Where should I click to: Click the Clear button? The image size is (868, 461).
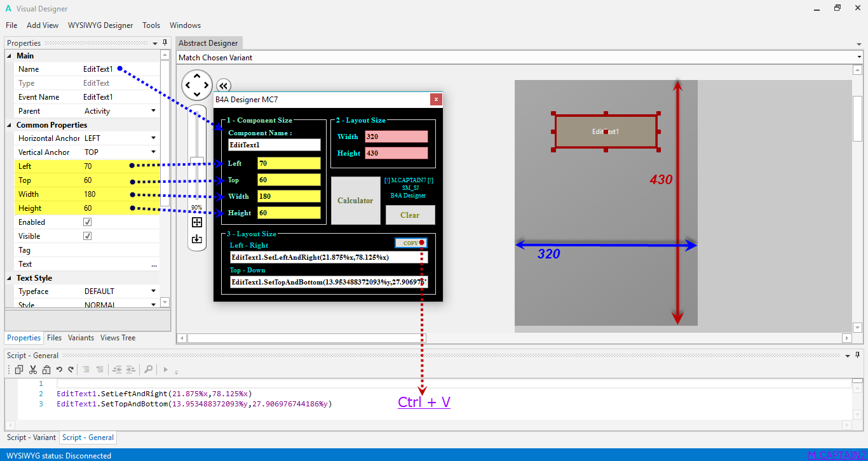(x=410, y=215)
